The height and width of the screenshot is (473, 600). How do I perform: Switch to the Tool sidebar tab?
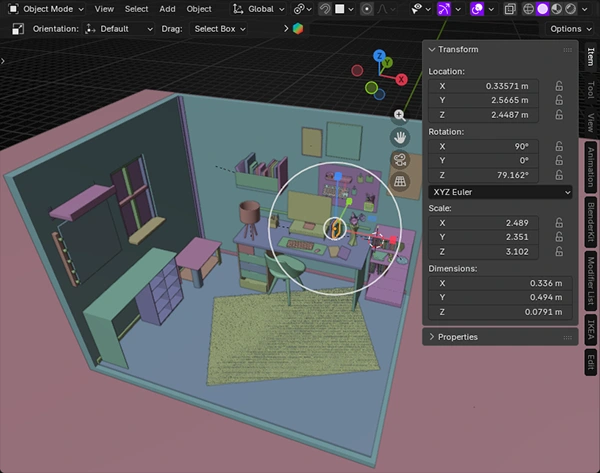tap(590, 89)
